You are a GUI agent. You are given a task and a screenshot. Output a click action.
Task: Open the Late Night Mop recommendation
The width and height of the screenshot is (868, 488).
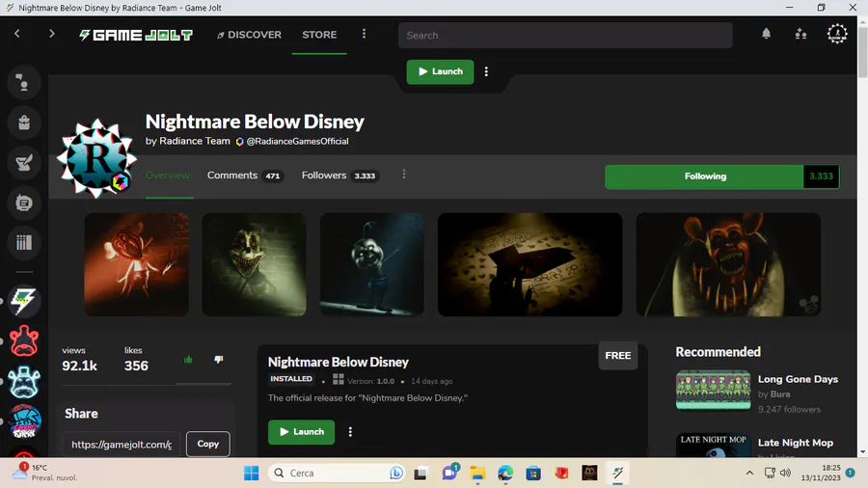[796, 443]
